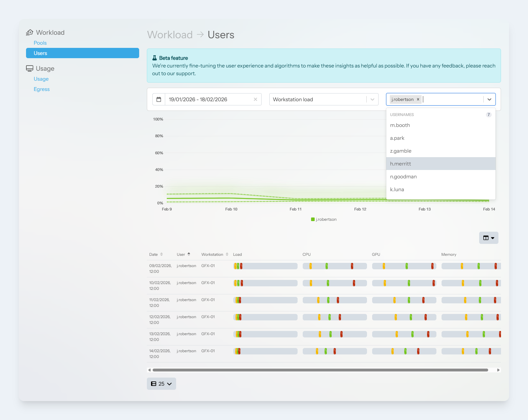Screen dimensions: 528x420
Task: Click the date range input field
Action: click(x=209, y=100)
